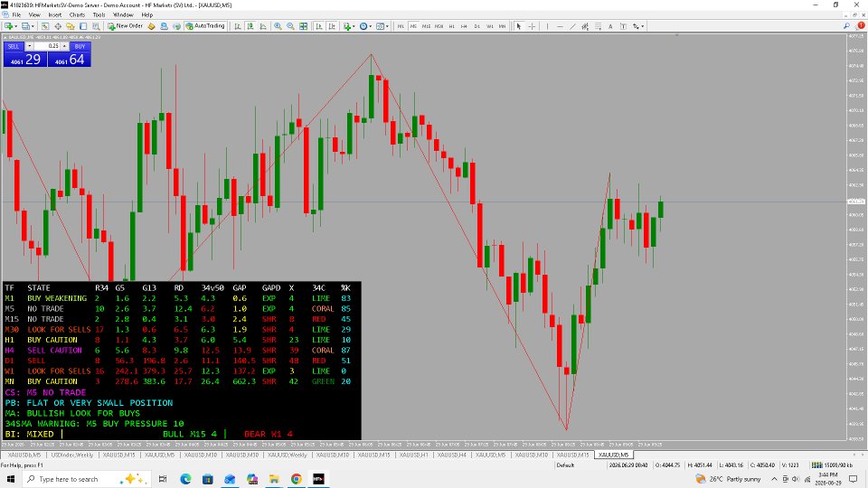The image size is (868, 488).
Task: Open Google Chrome from taskbar
Action: 297,479
